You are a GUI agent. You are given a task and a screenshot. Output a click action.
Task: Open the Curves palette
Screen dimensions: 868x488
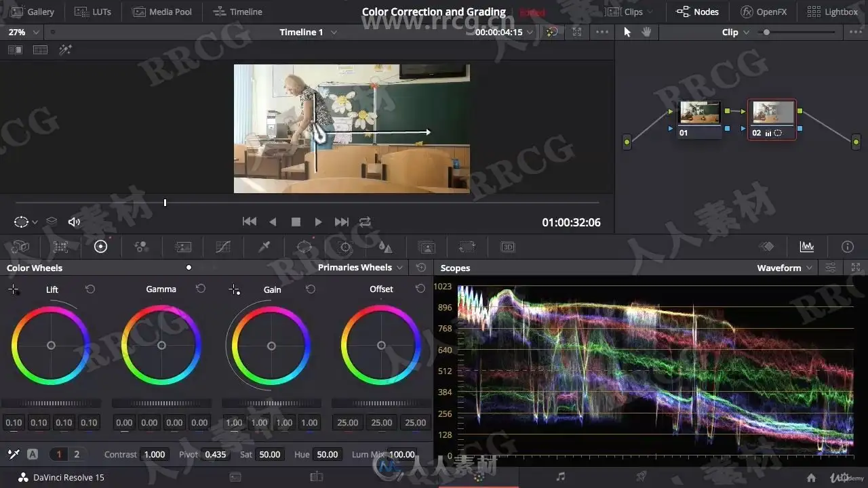click(223, 247)
